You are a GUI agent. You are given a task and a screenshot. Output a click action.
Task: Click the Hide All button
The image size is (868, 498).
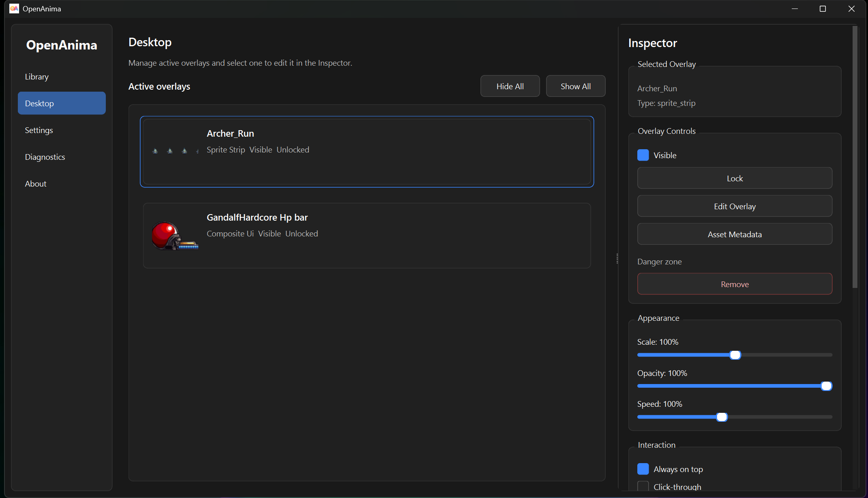[x=510, y=86]
